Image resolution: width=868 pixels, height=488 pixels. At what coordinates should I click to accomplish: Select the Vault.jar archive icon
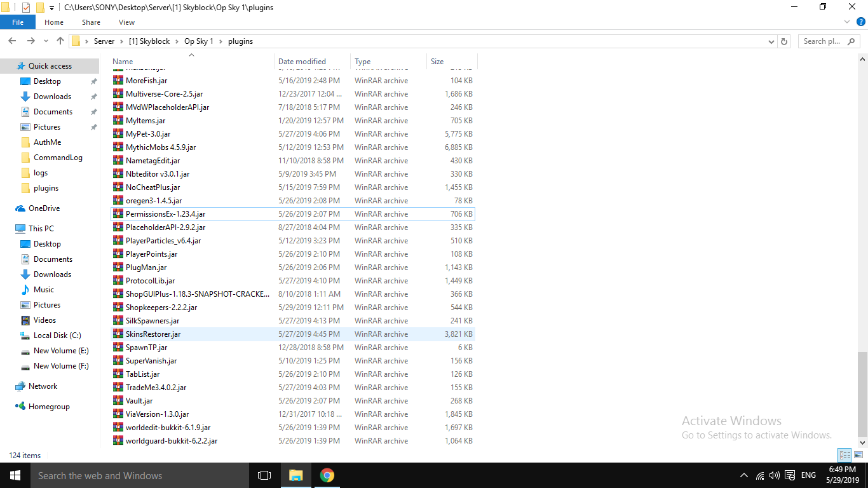(x=118, y=401)
